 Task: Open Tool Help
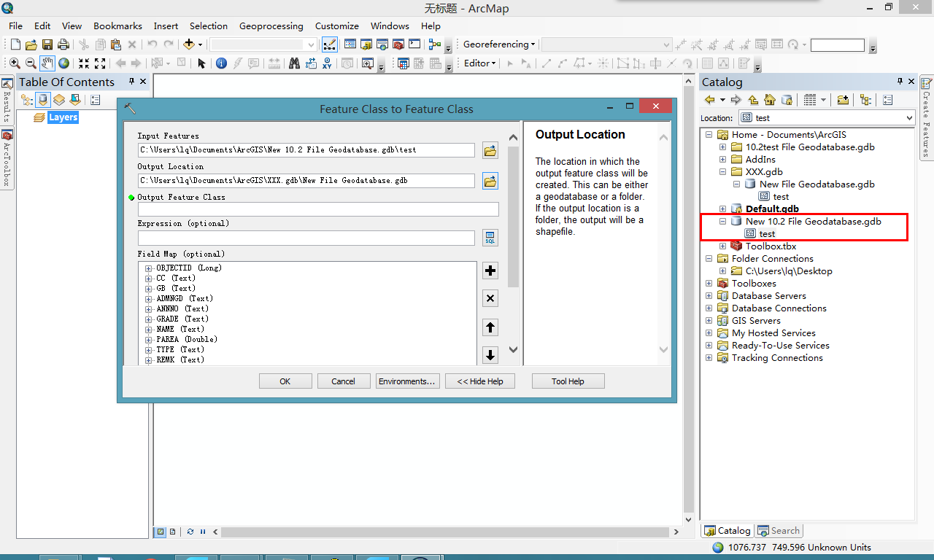(x=568, y=381)
